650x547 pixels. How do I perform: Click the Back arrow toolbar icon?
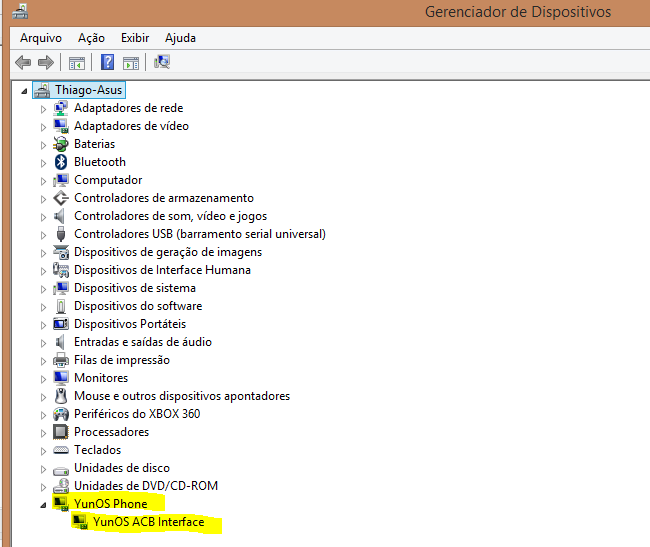tap(22, 62)
